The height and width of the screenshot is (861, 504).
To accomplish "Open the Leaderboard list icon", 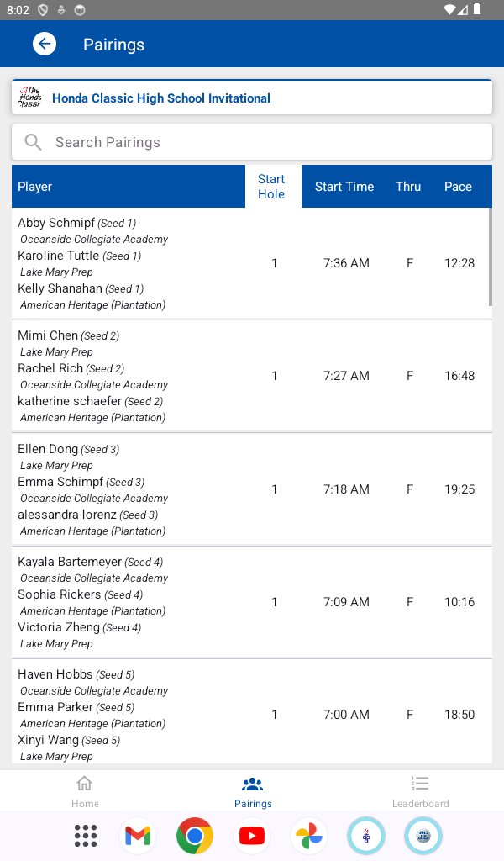I will (420, 783).
